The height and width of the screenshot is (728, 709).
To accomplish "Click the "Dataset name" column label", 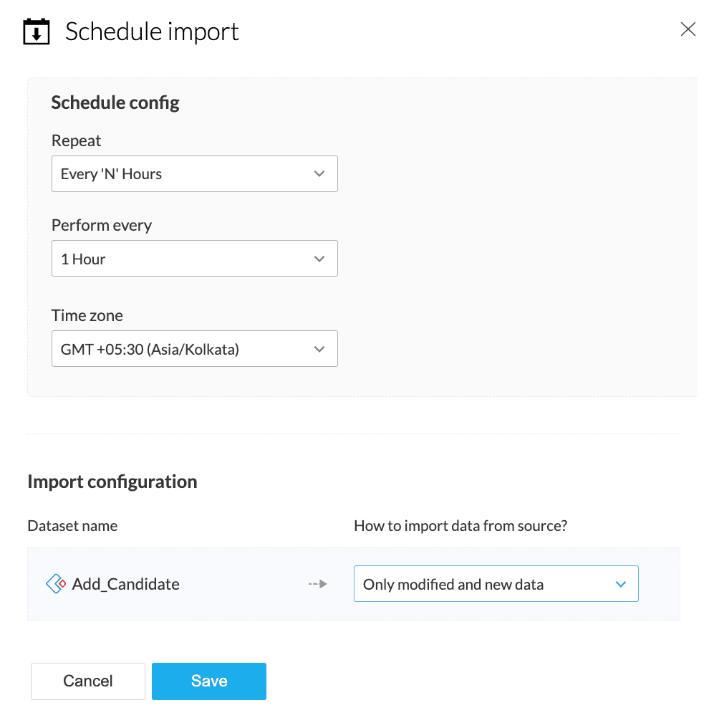I will (72, 526).
